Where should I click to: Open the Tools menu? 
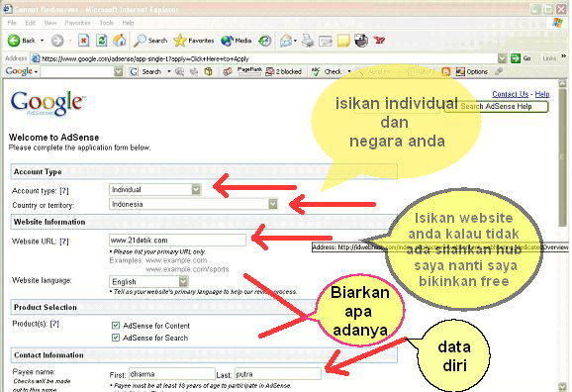(x=107, y=23)
